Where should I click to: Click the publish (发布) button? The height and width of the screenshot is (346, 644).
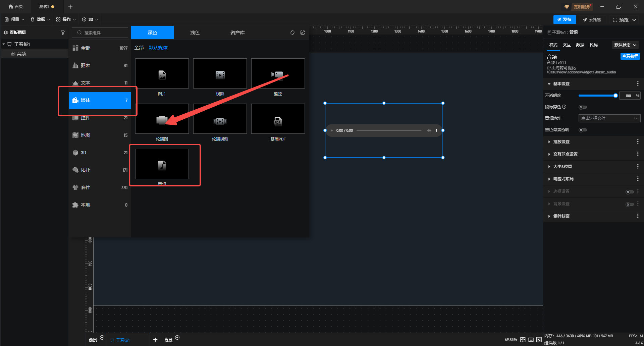565,19
